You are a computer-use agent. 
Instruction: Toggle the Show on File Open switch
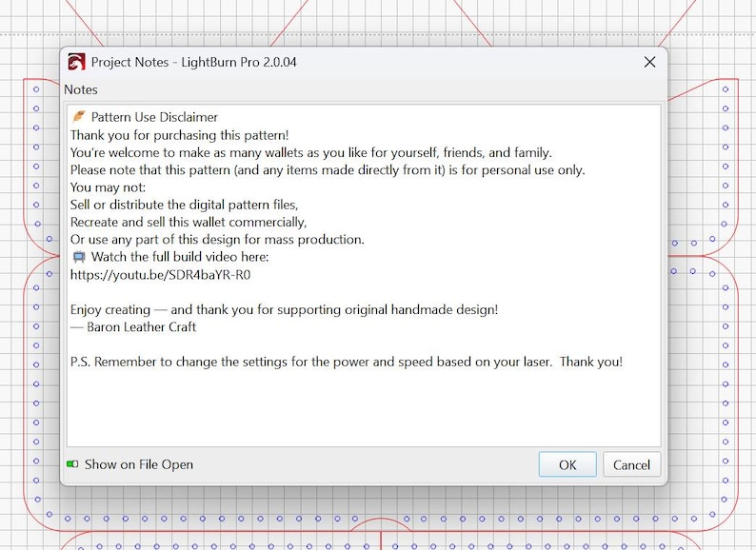click(x=72, y=464)
